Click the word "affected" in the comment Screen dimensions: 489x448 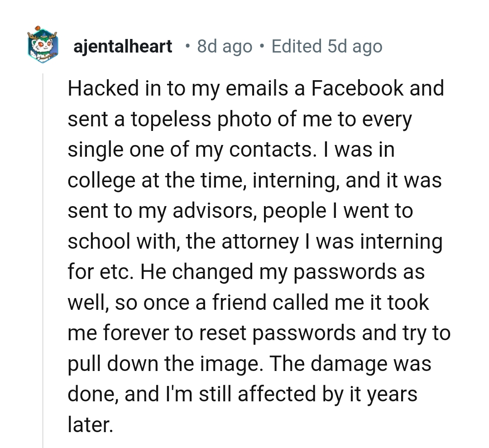tap(276, 395)
